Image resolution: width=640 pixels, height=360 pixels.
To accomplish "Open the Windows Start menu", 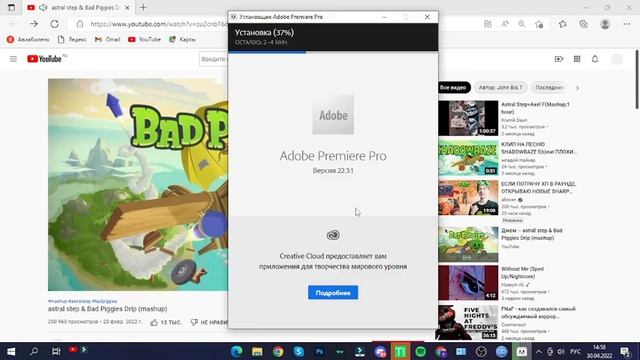I will (x=11, y=351).
